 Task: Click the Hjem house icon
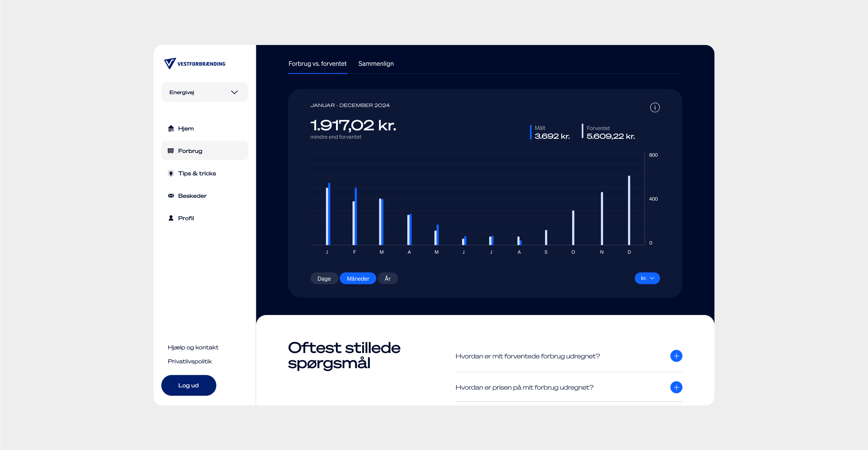tap(171, 128)
